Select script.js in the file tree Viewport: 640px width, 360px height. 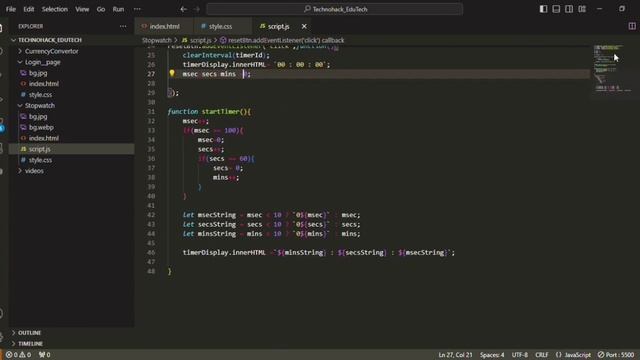click(40, 149)
